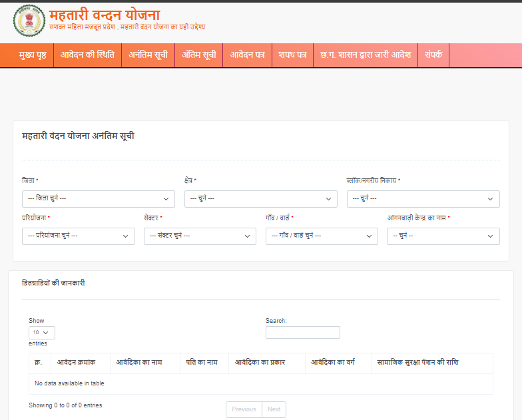Click the महतारी वन्दन योजना site title

(105, 15)
